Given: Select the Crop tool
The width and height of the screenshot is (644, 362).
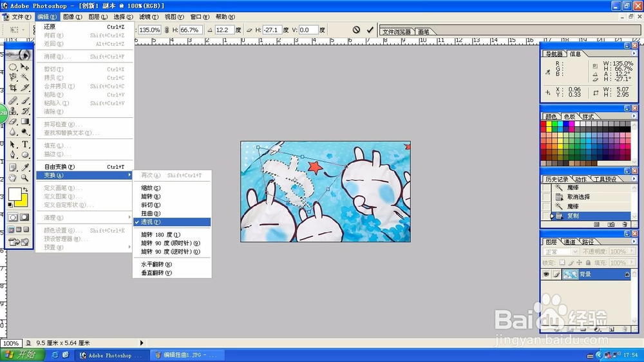Looking at the screenshot, I should [13, 88].
